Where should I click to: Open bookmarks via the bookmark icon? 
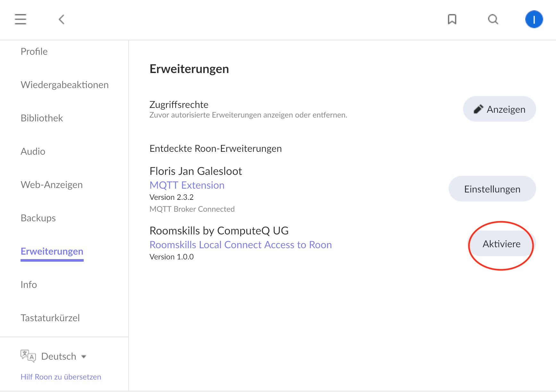pyautogui.click(x=452, y=19)
